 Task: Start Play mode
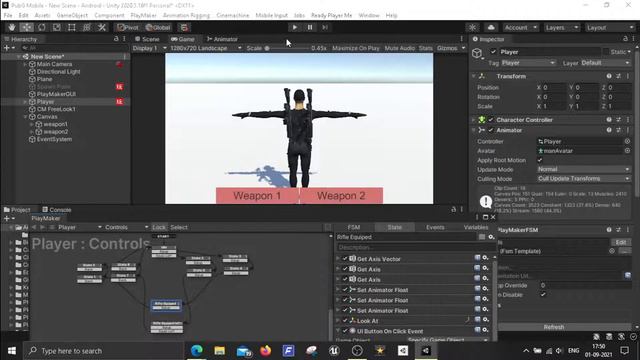coord(294,27)
